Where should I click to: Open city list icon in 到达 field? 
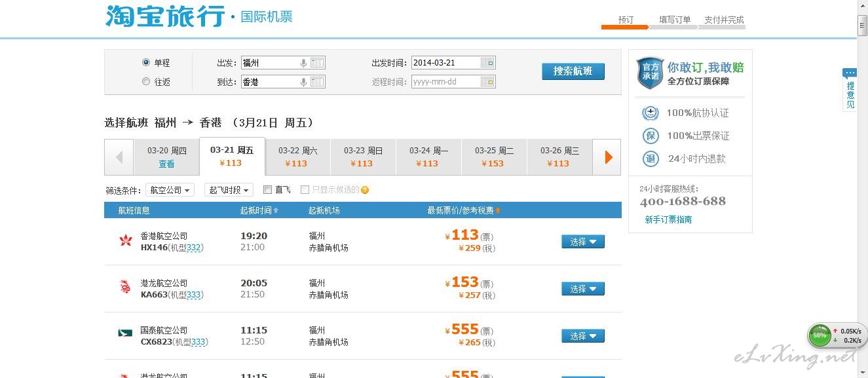tap(317, 82)
